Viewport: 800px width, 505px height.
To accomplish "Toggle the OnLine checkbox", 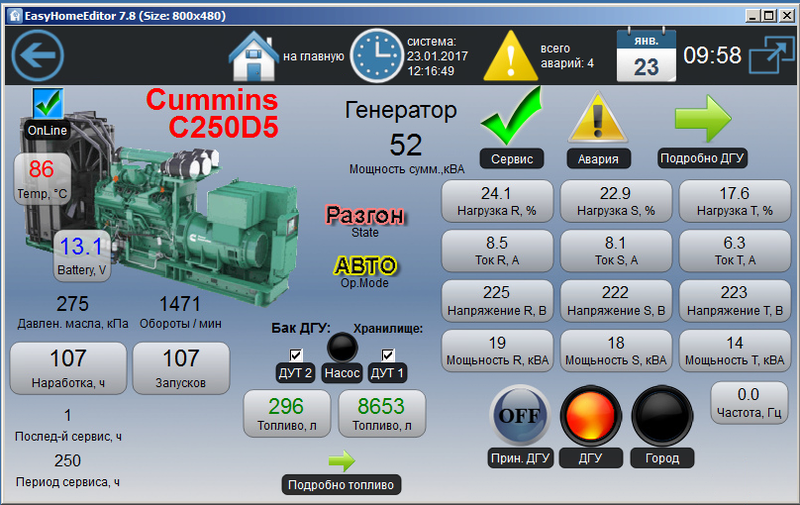I will click(46, 102).
